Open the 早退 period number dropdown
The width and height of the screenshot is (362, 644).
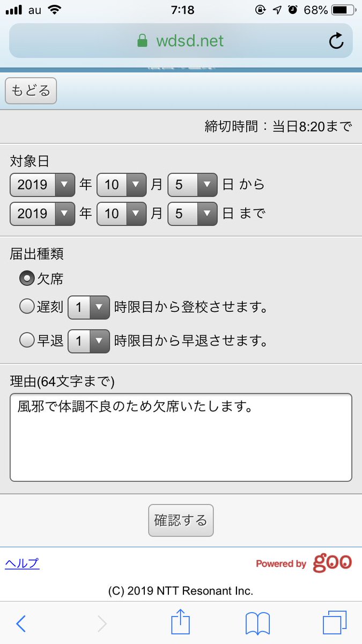(x=89, y=341)
